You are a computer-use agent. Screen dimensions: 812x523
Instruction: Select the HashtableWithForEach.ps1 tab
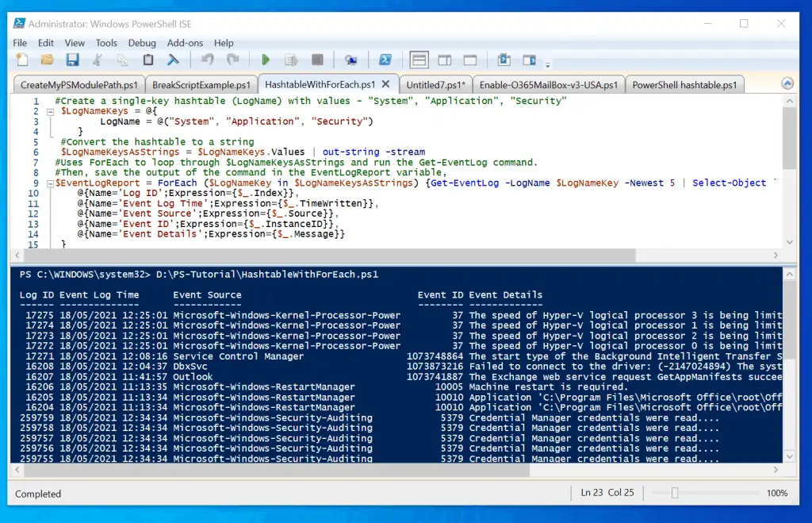320,84
